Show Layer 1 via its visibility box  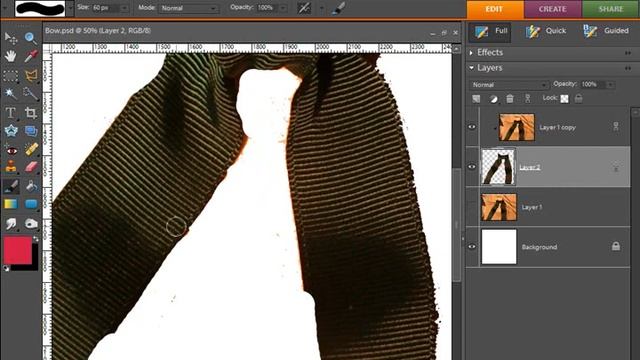[x=472, y=207]
